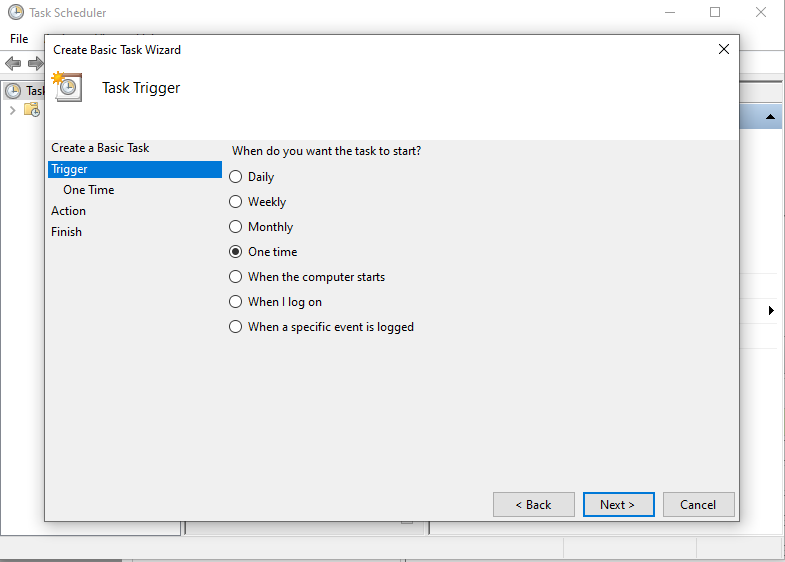The image size is (785, 562).
Task: Go to the Action wizard step
Action: pyautogui.click(x=69, y=211)
